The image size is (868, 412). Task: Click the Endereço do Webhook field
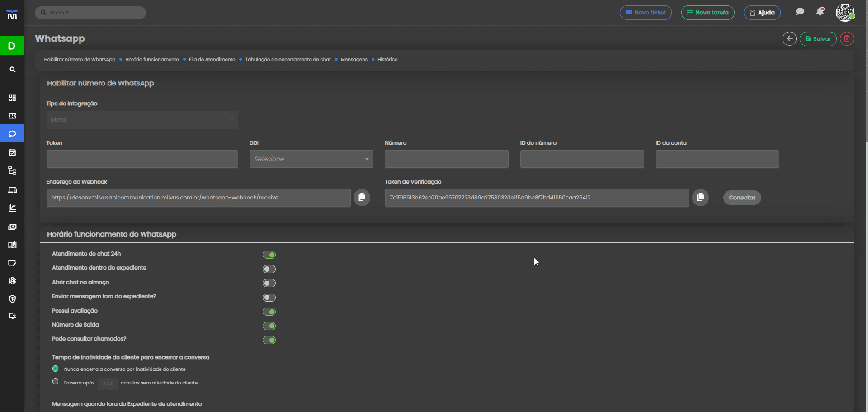coord(198,198)
